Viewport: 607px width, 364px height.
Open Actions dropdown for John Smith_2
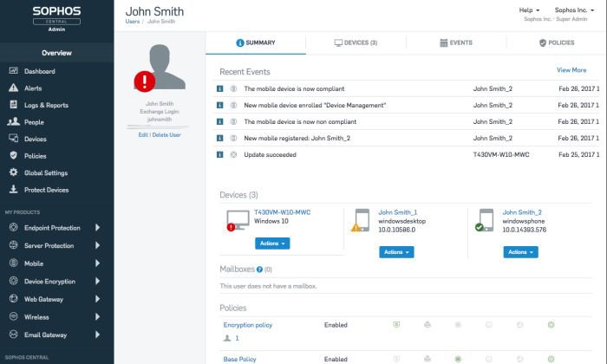coord(520,252)
